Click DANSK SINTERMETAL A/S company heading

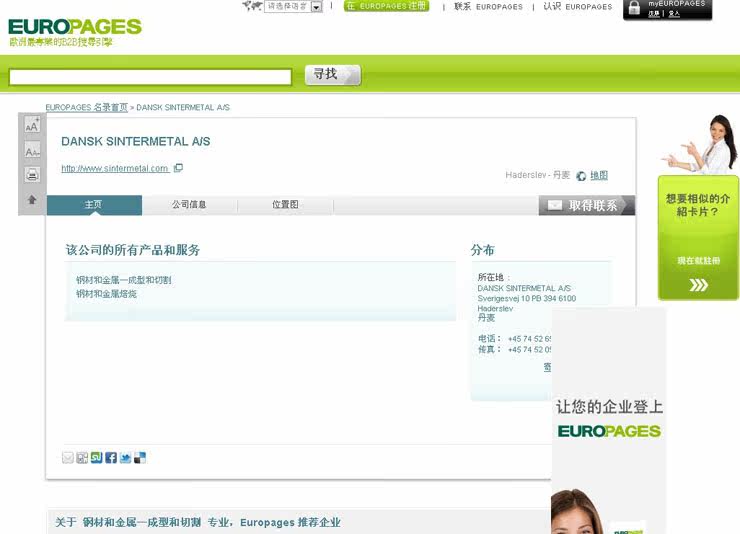[136, 142]
